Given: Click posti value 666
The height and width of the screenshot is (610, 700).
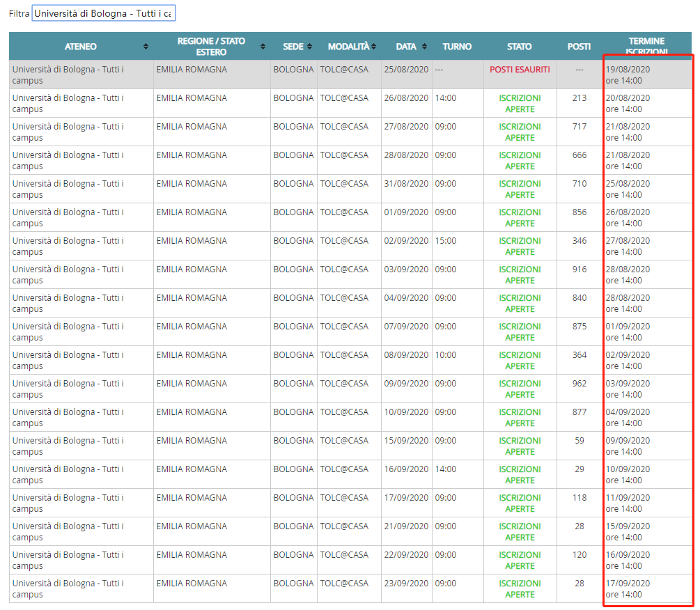Looking at the screenshot, I should pyautogui.click(x=580, y=155).
